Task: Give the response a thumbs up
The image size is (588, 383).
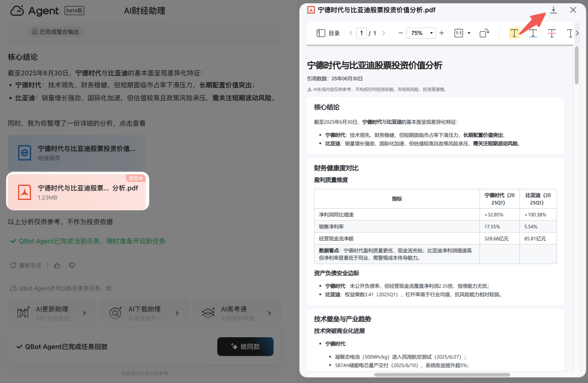Action: [57, 265]
